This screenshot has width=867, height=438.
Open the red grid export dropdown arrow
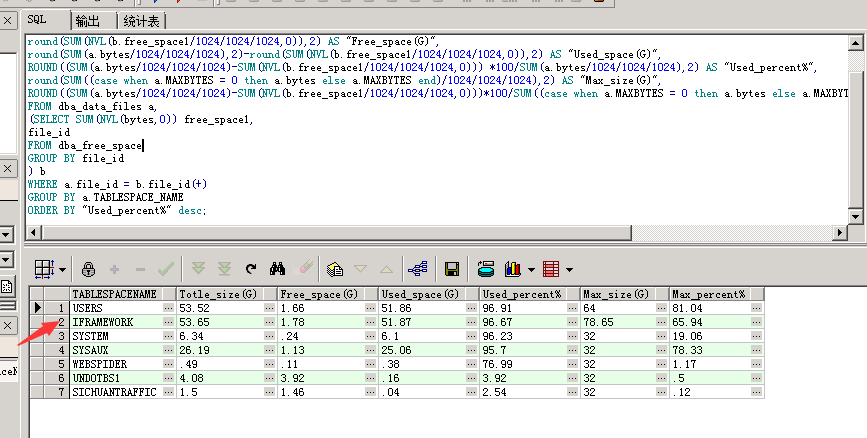click(x=567, y=270)
